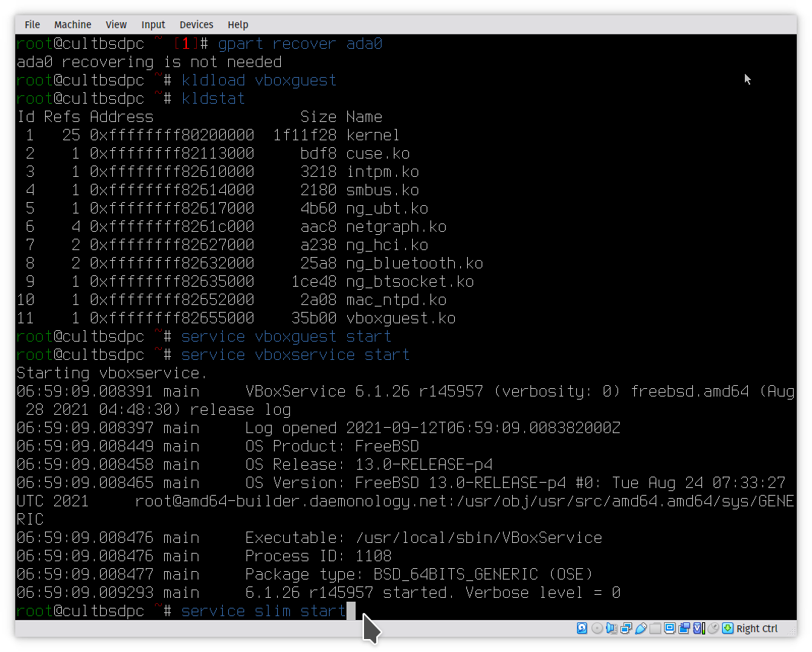This screenshot has width=812, height=652.
Task: Click the audio speaker status icon
Action: click(611, 628)
